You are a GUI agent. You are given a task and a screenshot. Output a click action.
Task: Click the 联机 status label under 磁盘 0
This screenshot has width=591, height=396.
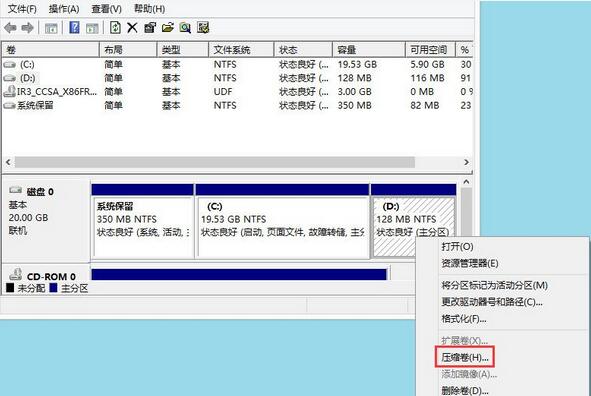click(18, 231)
